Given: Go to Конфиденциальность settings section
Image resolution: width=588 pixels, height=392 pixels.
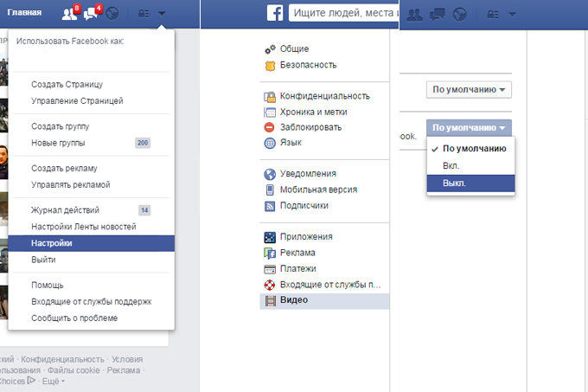Looking at the screenshot, I should tap(325, 96).
